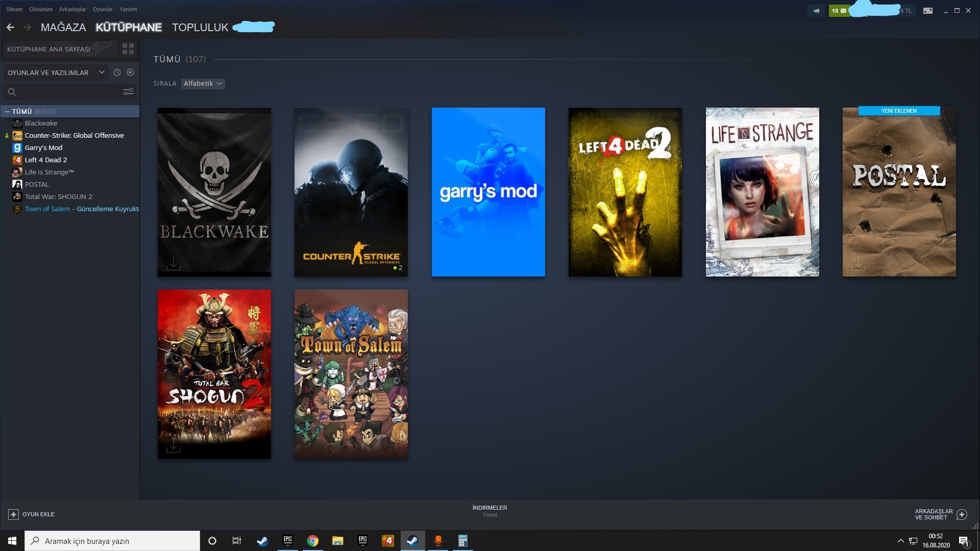This screenshot has height=551, width=980.
Task: Open Kütüphane Ana Sayfası
Action: point(60,49)
